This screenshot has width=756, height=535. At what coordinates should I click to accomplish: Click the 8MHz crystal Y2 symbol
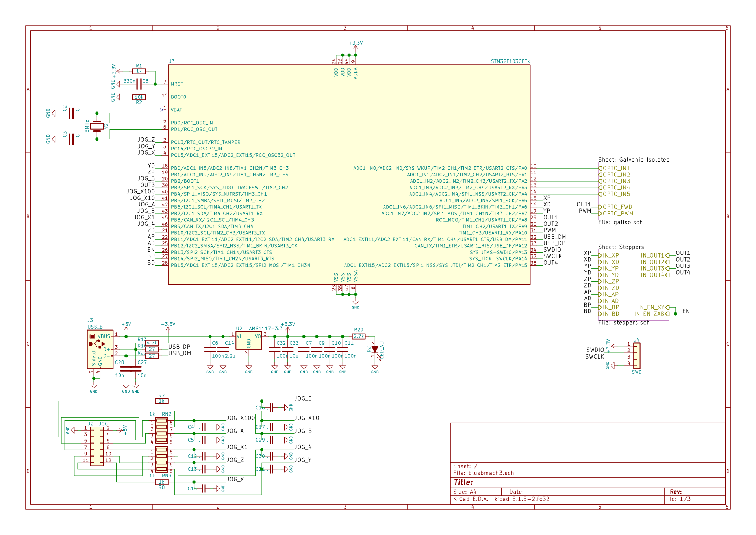click(97, 126)
